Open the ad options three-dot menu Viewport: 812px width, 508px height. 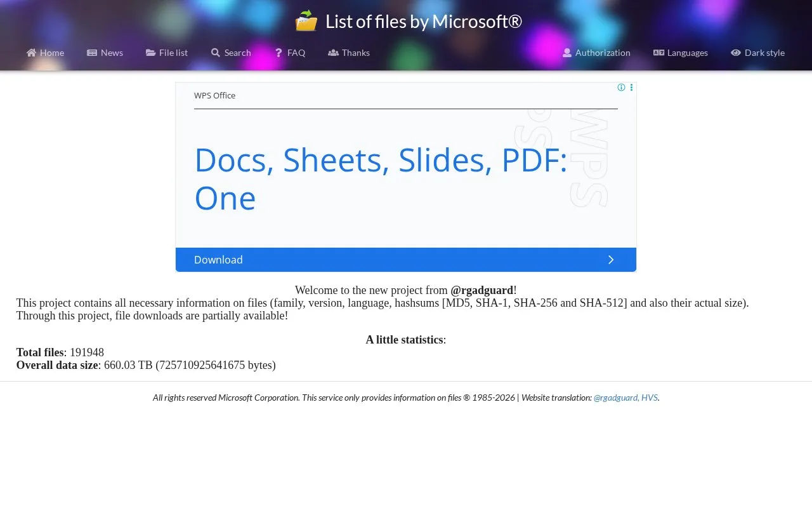[631, 88]
